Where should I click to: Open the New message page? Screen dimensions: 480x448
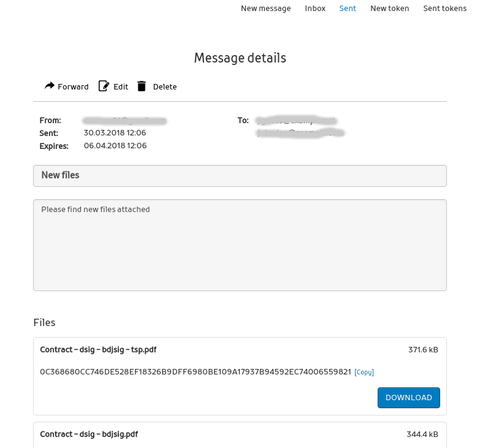[265, 9]
